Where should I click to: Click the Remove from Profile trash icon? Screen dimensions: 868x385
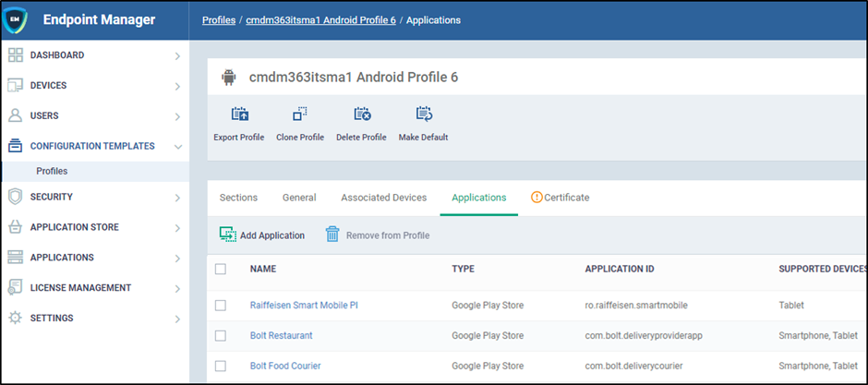pyautogui.click(x=332, y=235)
